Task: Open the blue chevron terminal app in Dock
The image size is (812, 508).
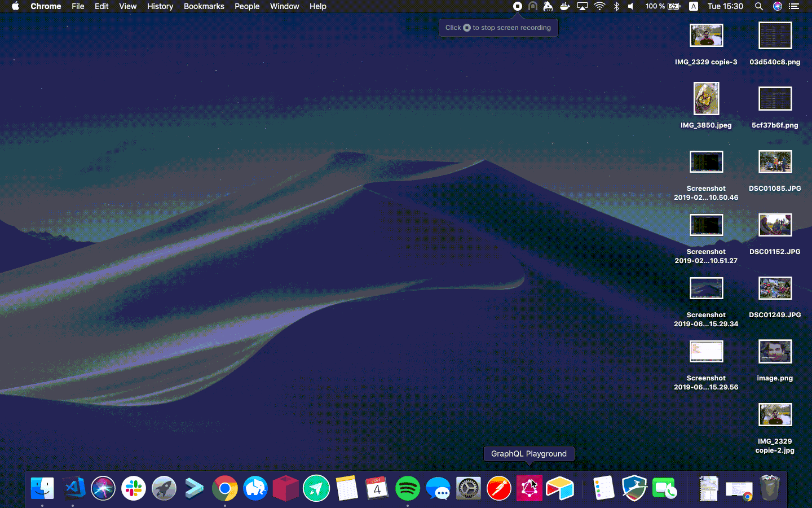Action: [195, 488]
